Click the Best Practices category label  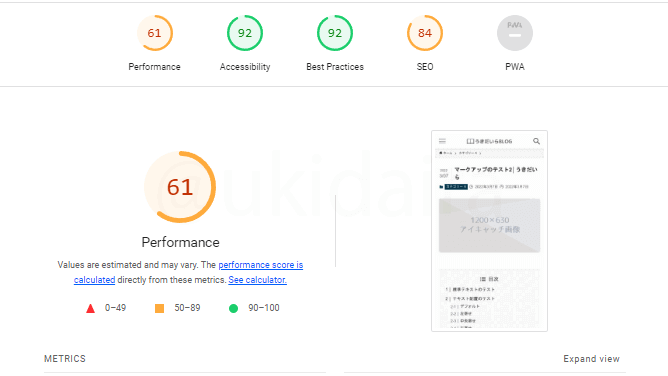tap(335, 67)
